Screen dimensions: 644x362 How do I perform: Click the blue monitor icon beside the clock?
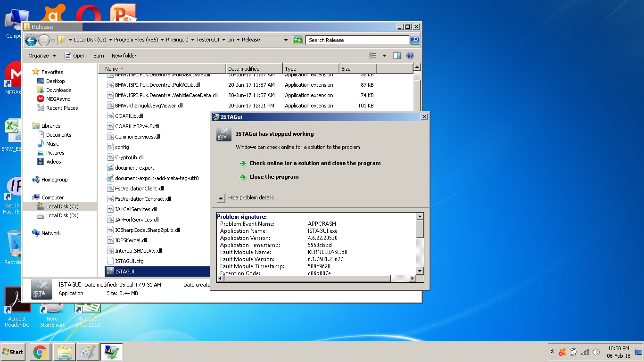pyautogui.click(x=638, y=352)
